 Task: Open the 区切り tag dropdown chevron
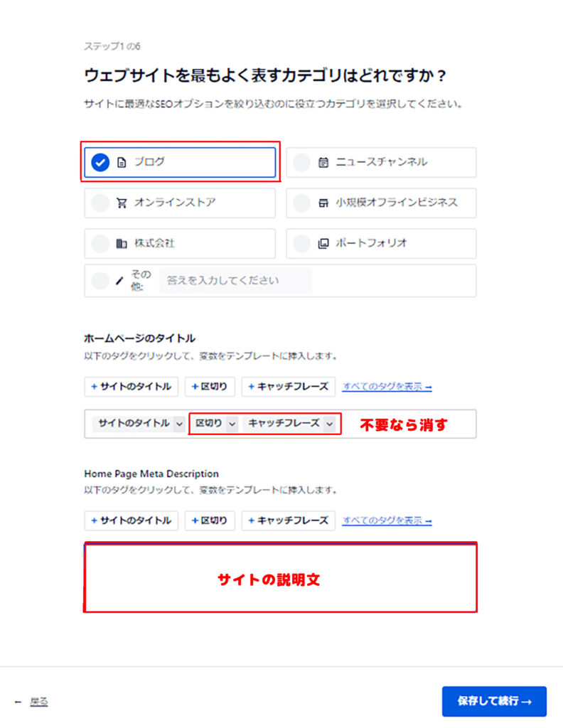(232, 424)
